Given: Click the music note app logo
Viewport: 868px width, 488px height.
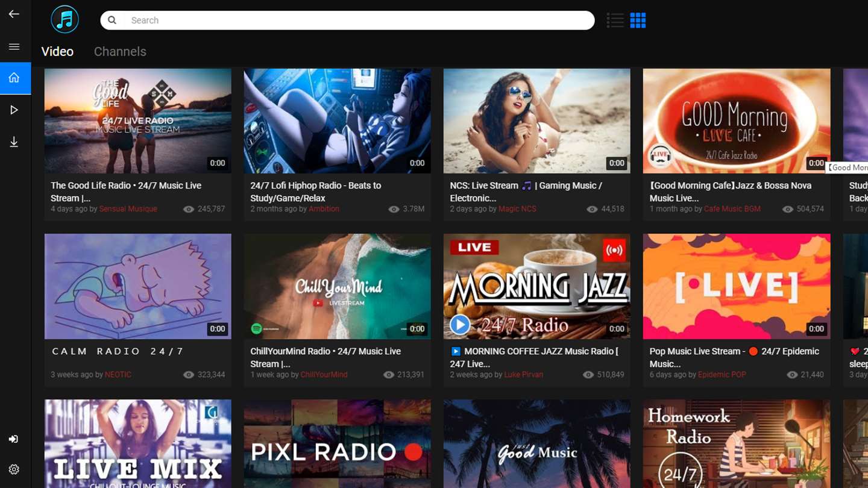Looking at the screenshot, I should 65,19.
